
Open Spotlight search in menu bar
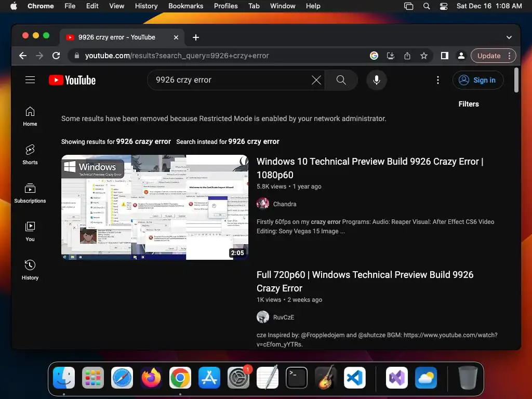[427, 6]
